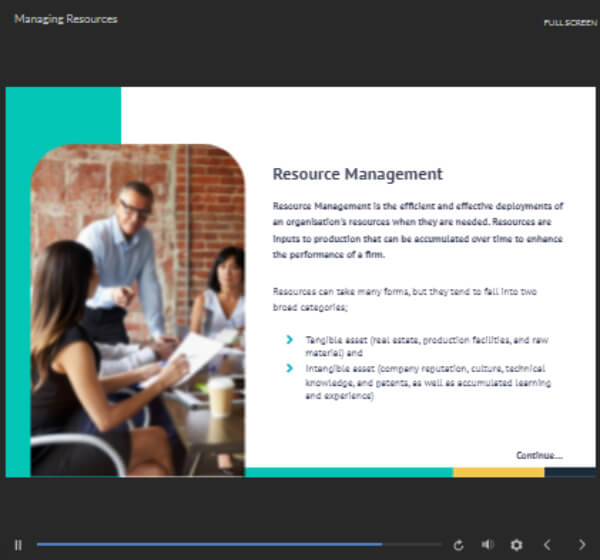This screenshot has width=600, height=560.
Task: Click the chevron beside Intangible asset
Action: [x=290, y=369]
